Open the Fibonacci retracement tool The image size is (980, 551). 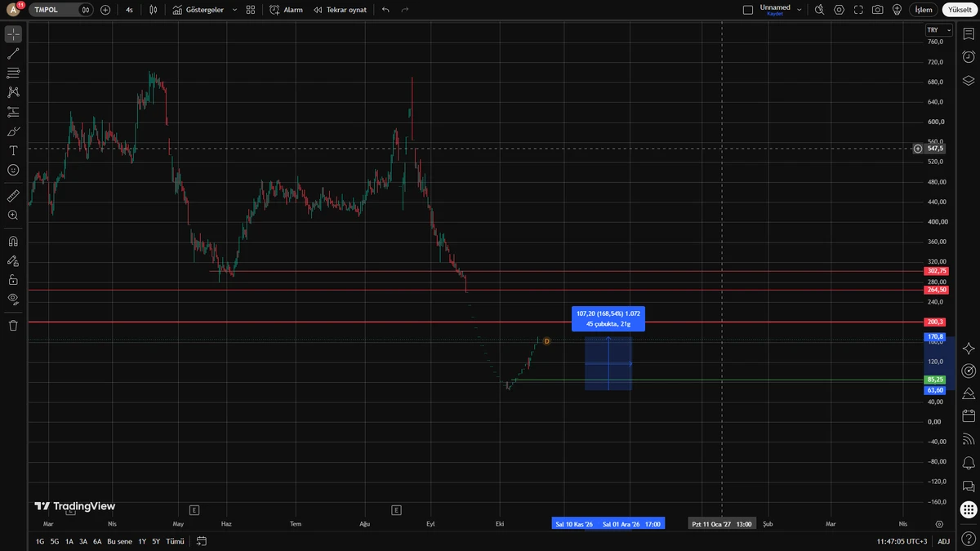13,73
